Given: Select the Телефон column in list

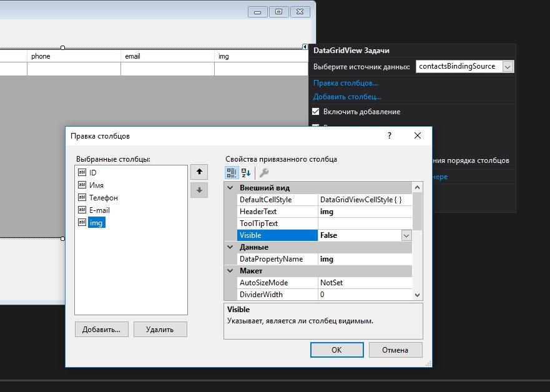Looking at the screenshot, I should (x=103, y=198).
